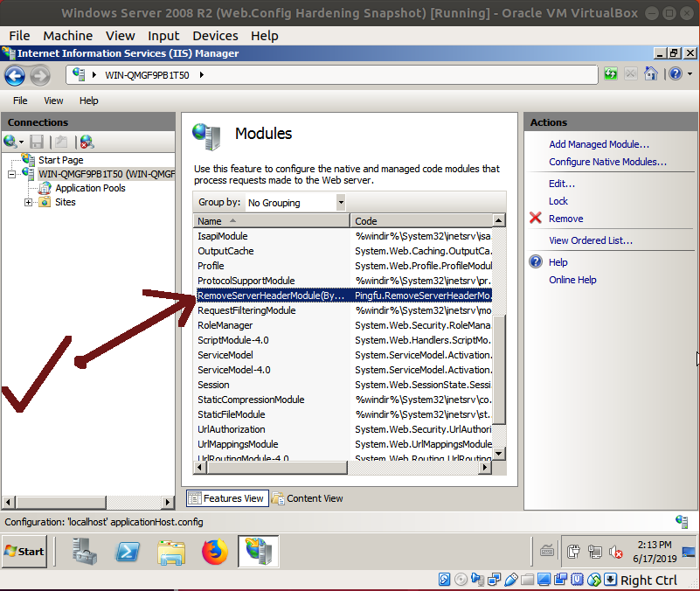
Task: Open the IIS Manager View menu
Action: coord(53,101)
